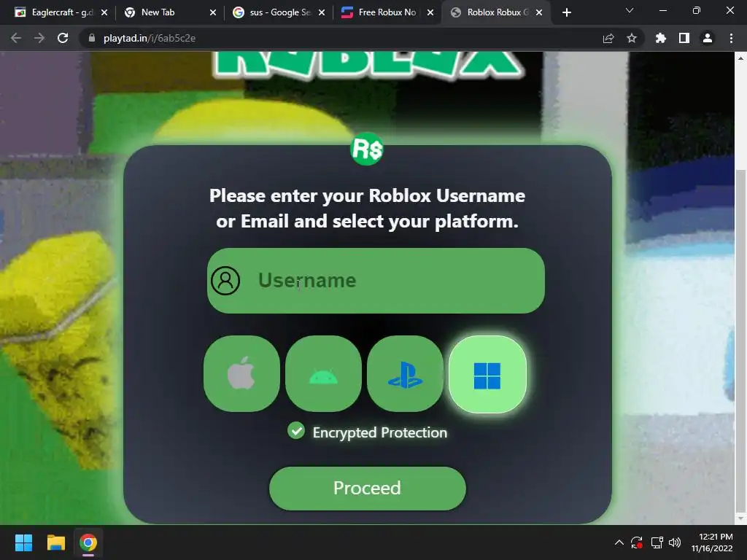Screen dimensions: 747x560
Task: Select the PlayStation platform icon
Action: pos(406,373)
